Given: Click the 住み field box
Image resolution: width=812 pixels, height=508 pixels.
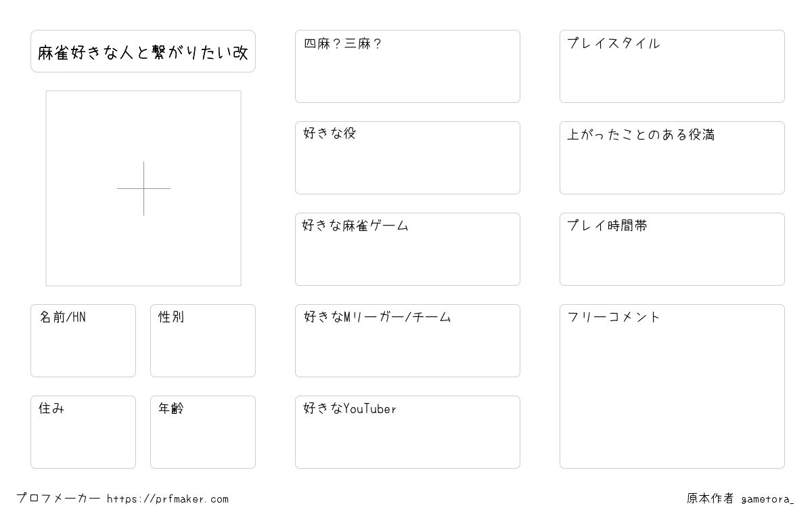Looking at the screenshot, I should point(83,432).
